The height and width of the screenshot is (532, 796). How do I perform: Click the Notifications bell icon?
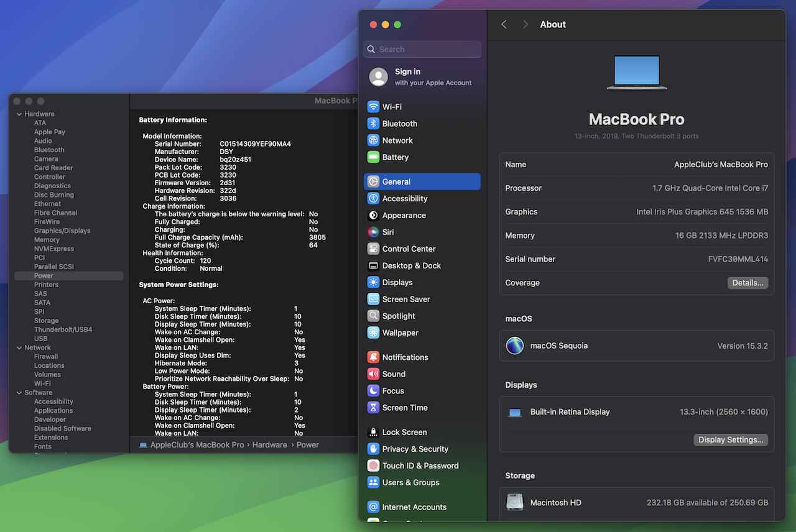(373, 357)
